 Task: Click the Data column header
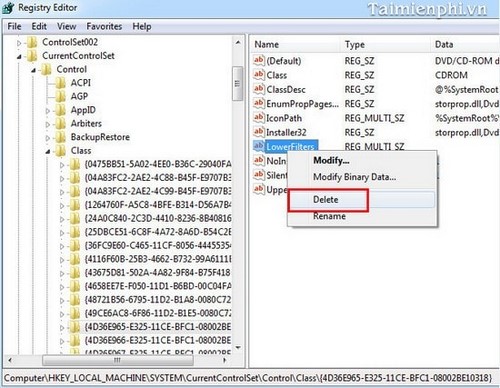coord(465,45)
